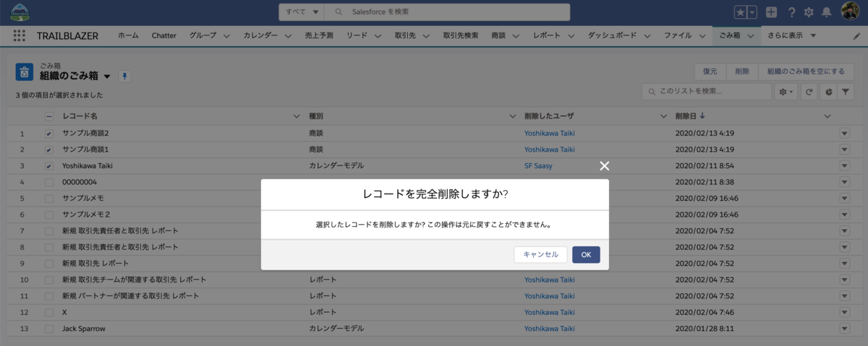The width and height of the screenshot is (868, 346).
Task: Click キャンセル in the dialog
Action: point(540,254)
